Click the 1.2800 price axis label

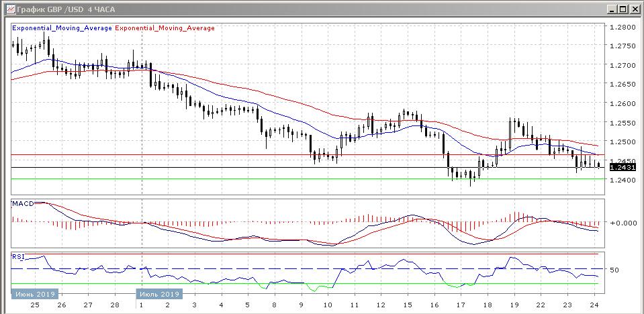click(623, 27)
